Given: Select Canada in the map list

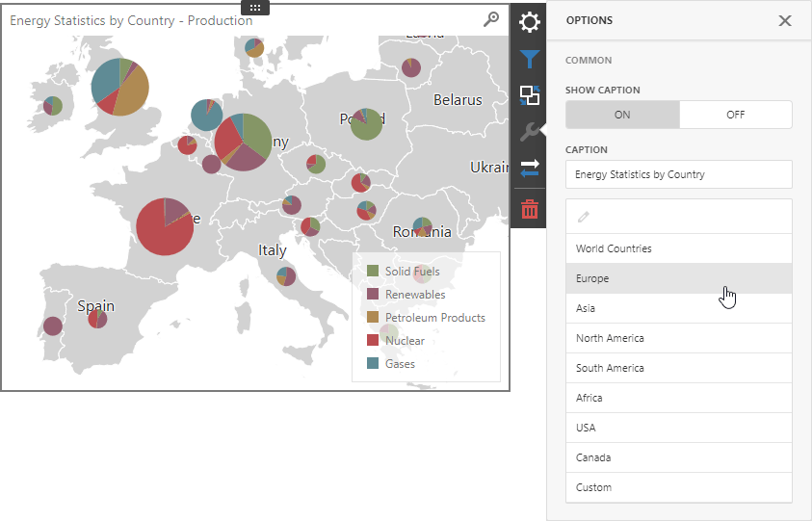Looking at the screenshot, I should click(678, 457).
